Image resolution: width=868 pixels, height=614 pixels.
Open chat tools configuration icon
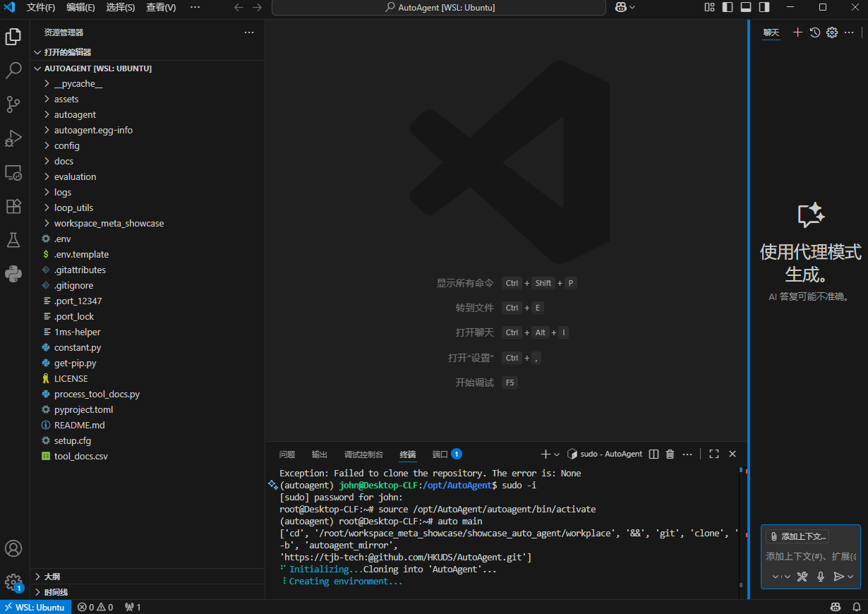click(802, 577)
